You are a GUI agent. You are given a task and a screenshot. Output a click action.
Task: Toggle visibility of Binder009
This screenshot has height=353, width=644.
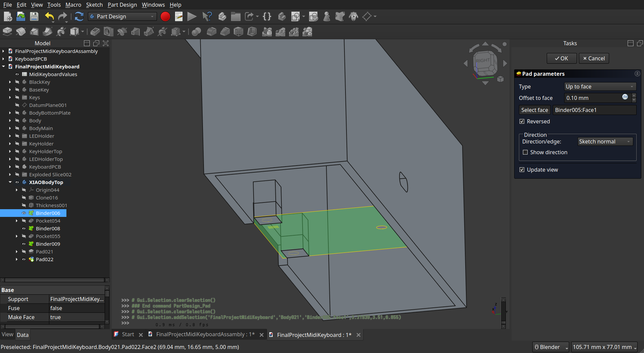(24, 244)
